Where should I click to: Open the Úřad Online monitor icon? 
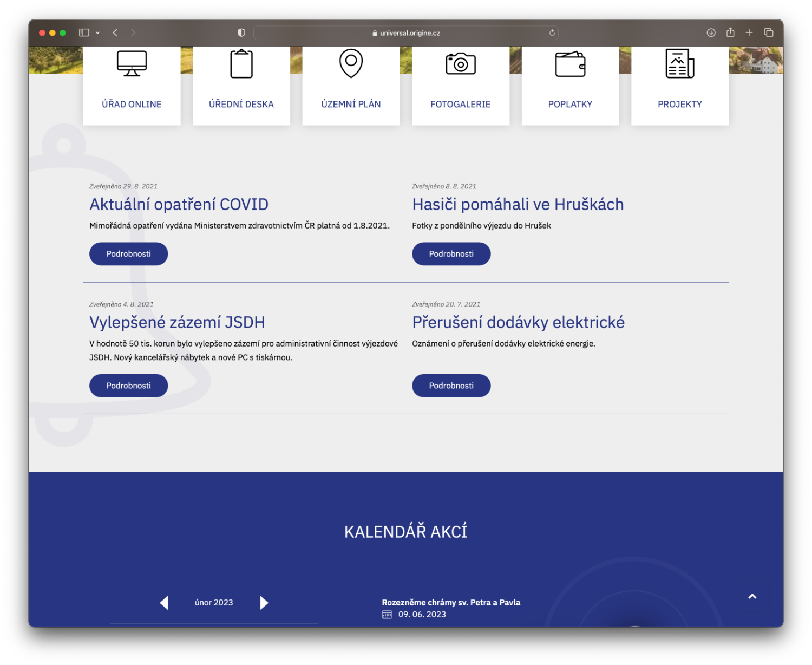coord(132,64)
